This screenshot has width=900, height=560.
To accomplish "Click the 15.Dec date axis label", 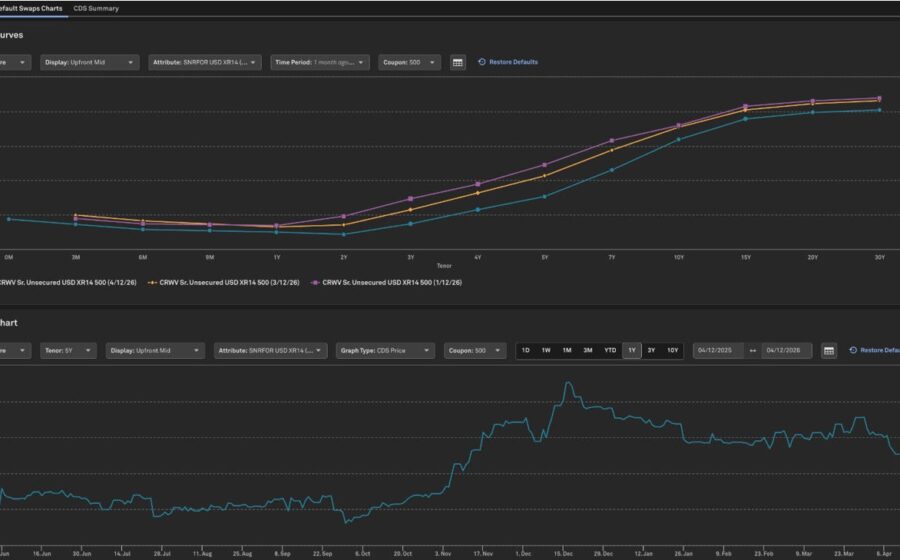I will tap(563, 554).
